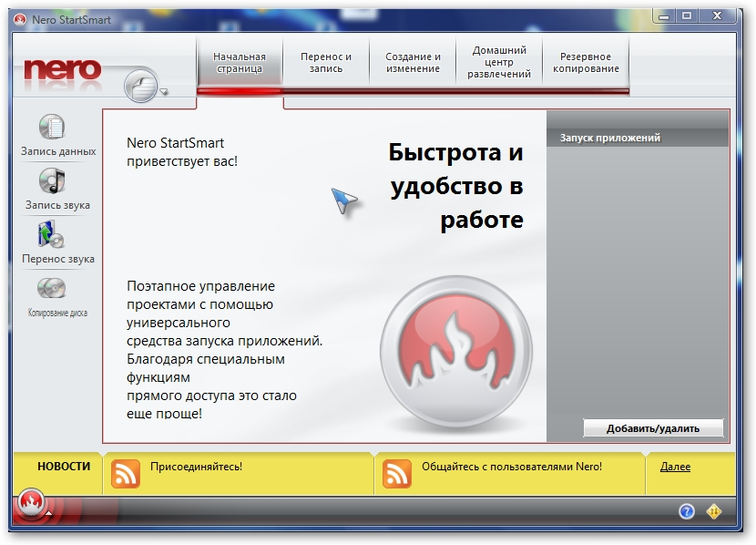The width and height of the screenshot is (756, 545).
Task: Switch to Перенос и запись tab
Action: coord(326,63)
